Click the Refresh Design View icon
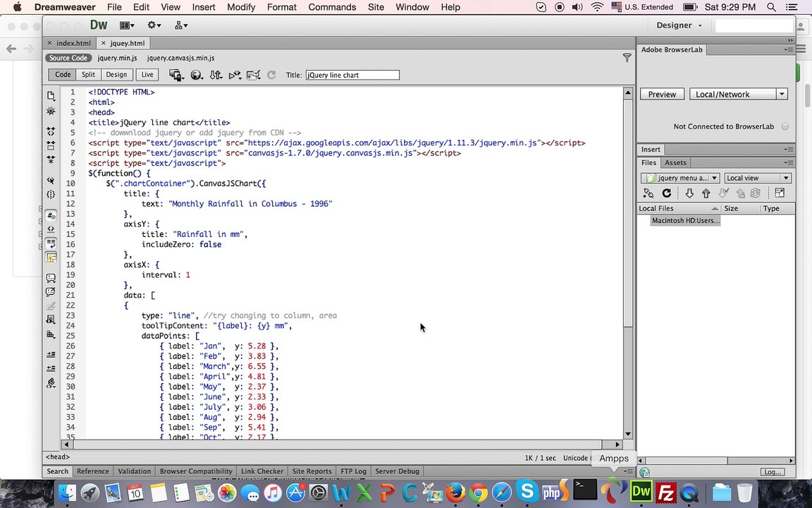The height and width of the screenshot is (508, 812). 271,75
